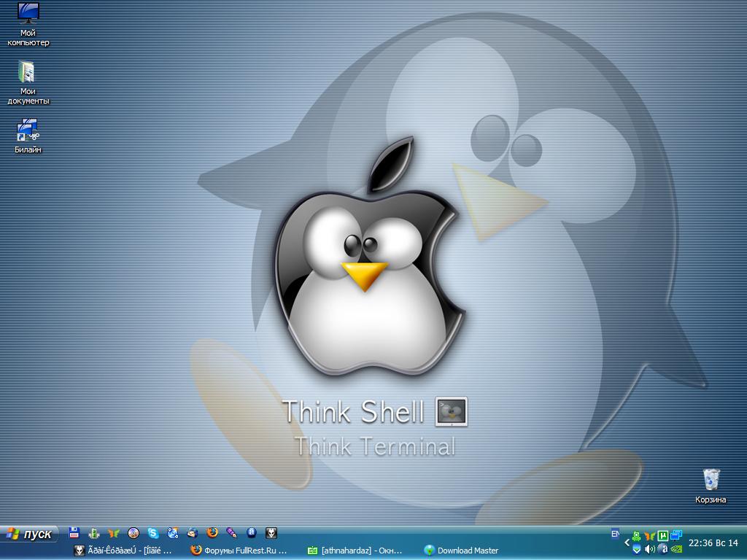Open the Мой компьютер desktop icon
747x560 pixels.
pyautogui.click(x=28, y=25)
